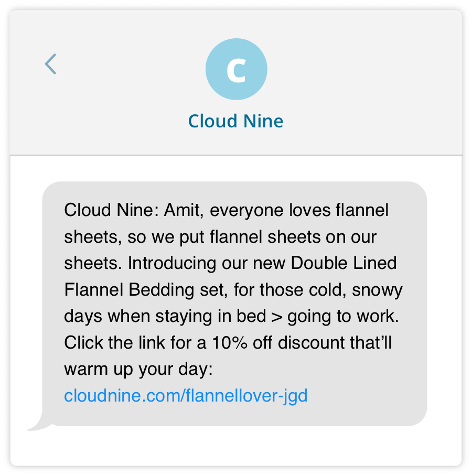Open the cloudnine.com/flannellover-jgd link
Image resolution: width=472 pixels, height=476 pixels.
tap(185, 396)
